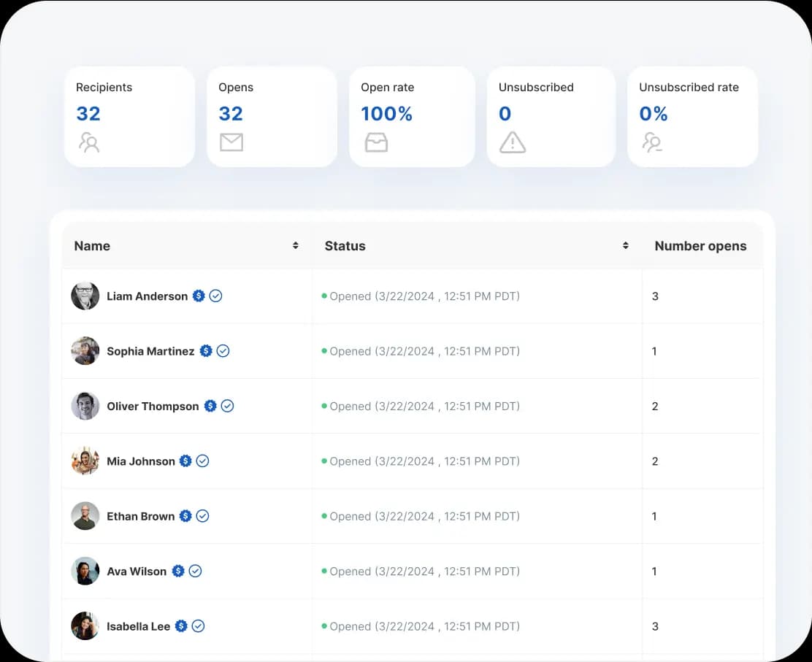Select the Ethan Brown name link
The image size is (812, 662).
tap(141, 516)
